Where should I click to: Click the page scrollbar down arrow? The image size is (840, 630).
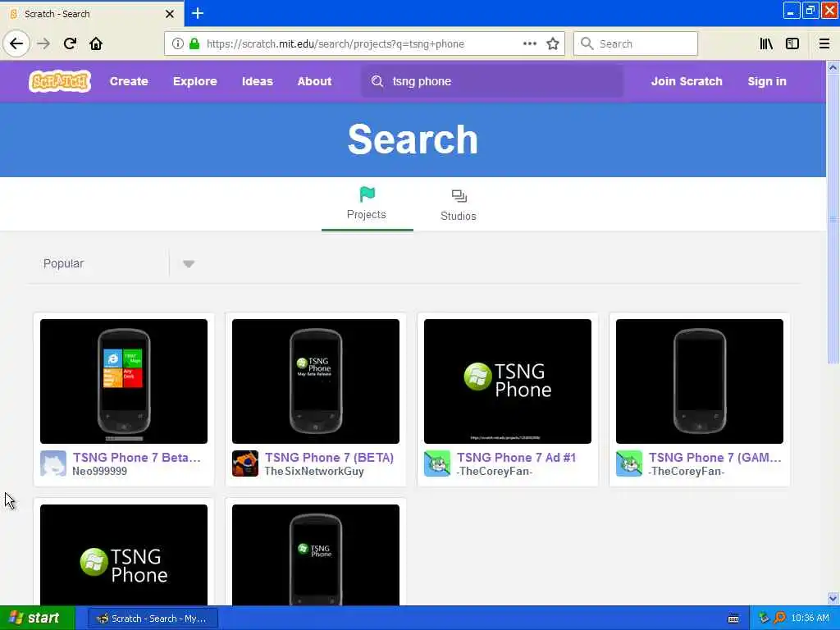[833, 598]
